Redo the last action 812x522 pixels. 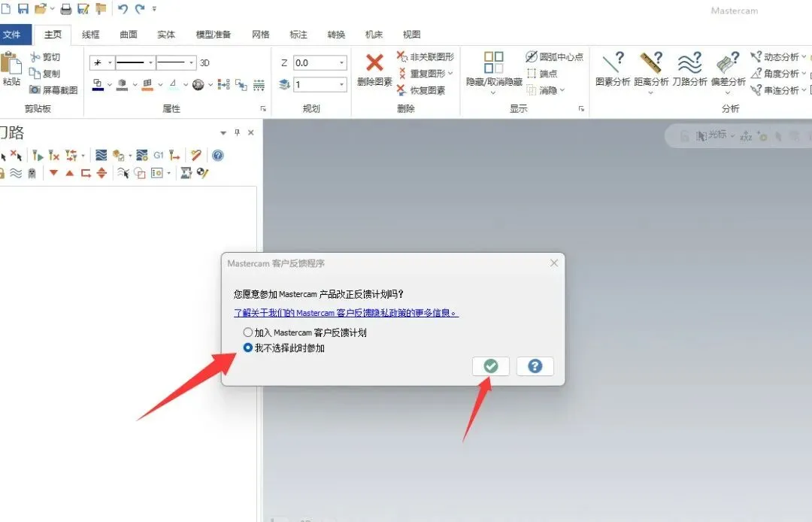139,9
